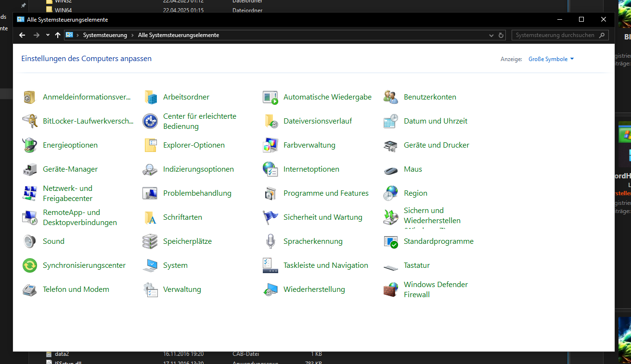
Task: Go back with the Back arrow
Action: 22,35
